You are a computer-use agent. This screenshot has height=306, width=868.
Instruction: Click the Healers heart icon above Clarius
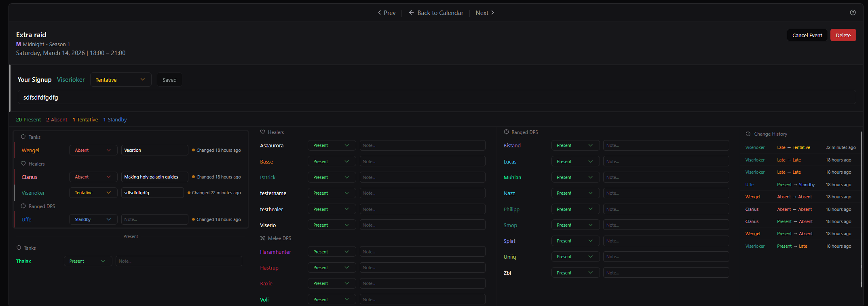pos(23,164)
